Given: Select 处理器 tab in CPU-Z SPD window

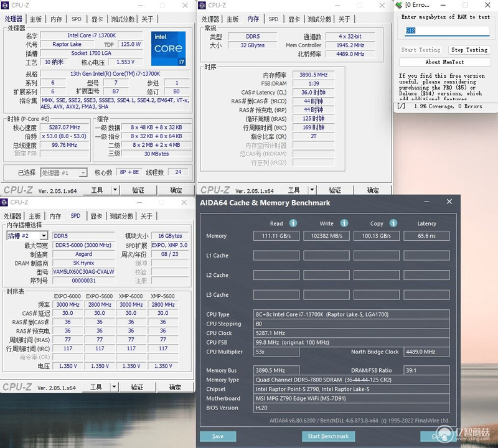Looking at the screenshot, I should [x=12, y=216].
